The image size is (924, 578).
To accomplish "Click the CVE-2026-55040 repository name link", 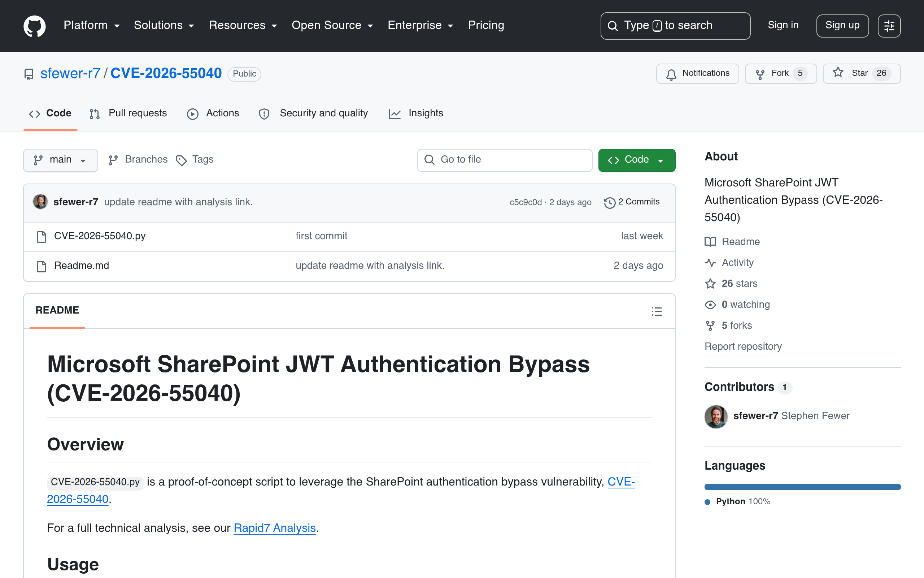I will pos(166,73).
